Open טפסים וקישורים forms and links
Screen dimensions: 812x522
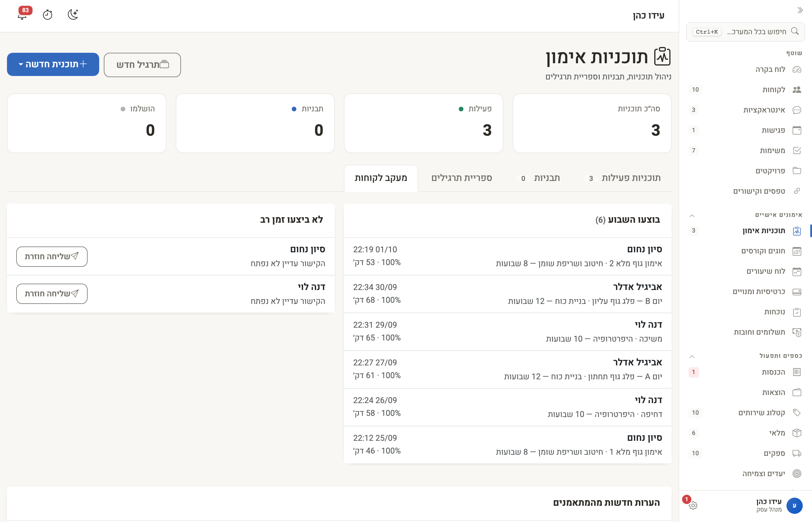point(745,191)
